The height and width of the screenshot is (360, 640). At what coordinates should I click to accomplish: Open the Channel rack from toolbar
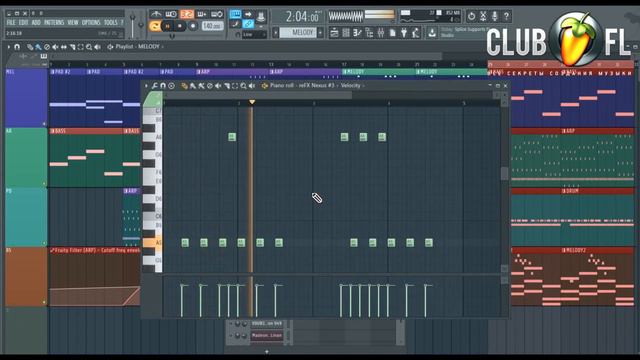346,33
